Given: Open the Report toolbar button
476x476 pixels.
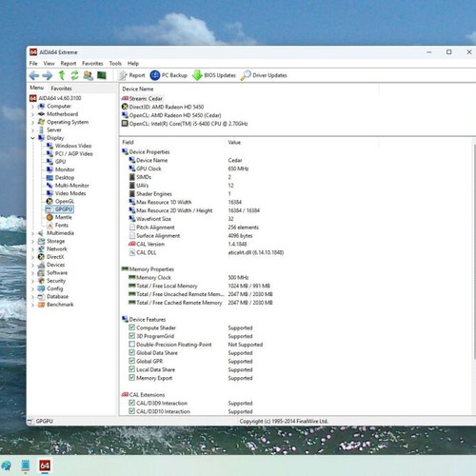Looking at the screenshot, I should (131, 75).
